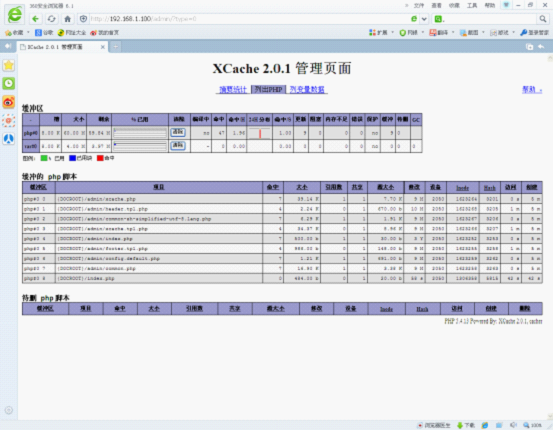Screen dimensions: 553x430
Task: Select the List PHP tab link
Action: (268, 89)
